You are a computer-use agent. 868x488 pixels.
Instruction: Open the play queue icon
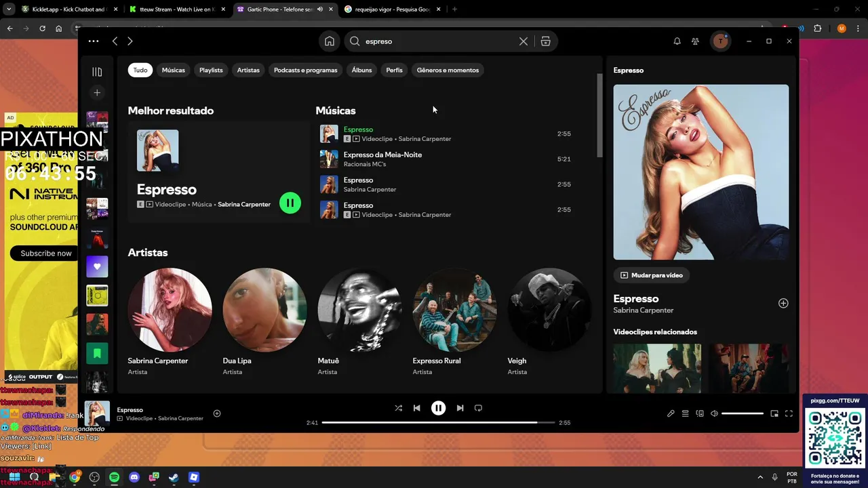tap(686, 413)
